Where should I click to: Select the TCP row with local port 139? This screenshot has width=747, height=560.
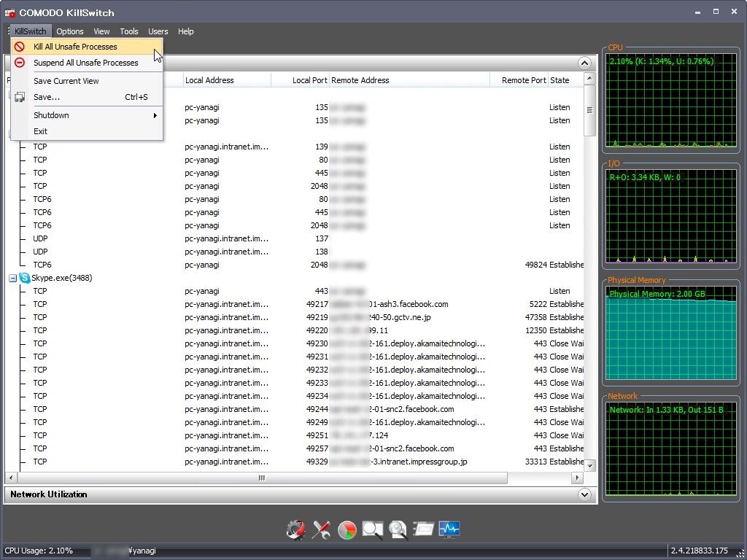tap(295, 147)
